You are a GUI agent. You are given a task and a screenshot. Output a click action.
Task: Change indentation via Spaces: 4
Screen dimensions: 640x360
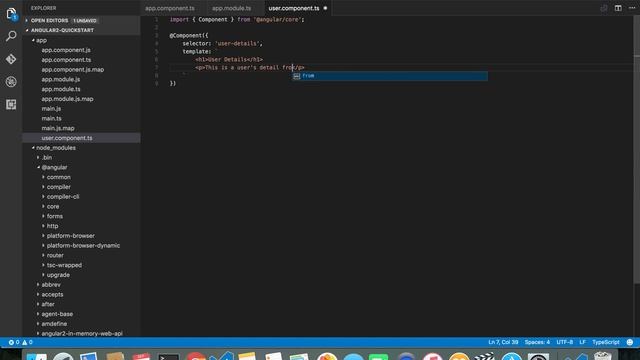(x=537, y=342)
